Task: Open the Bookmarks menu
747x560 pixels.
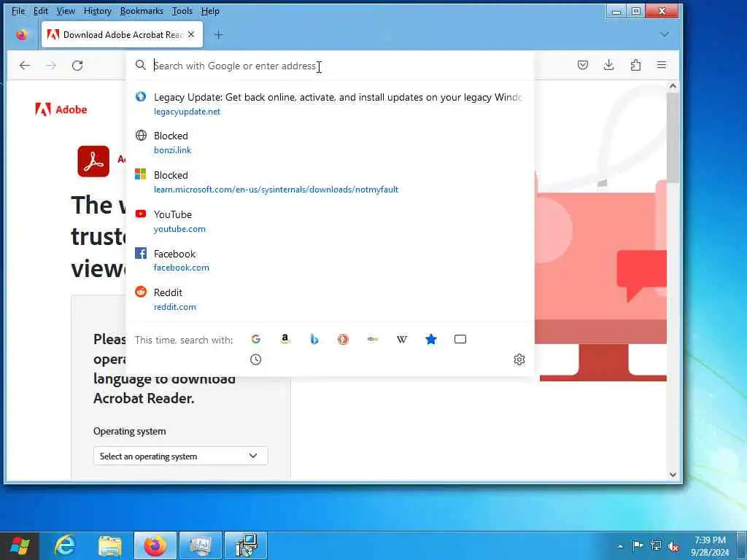Action: pyautogui.click(x=142, y=10)
